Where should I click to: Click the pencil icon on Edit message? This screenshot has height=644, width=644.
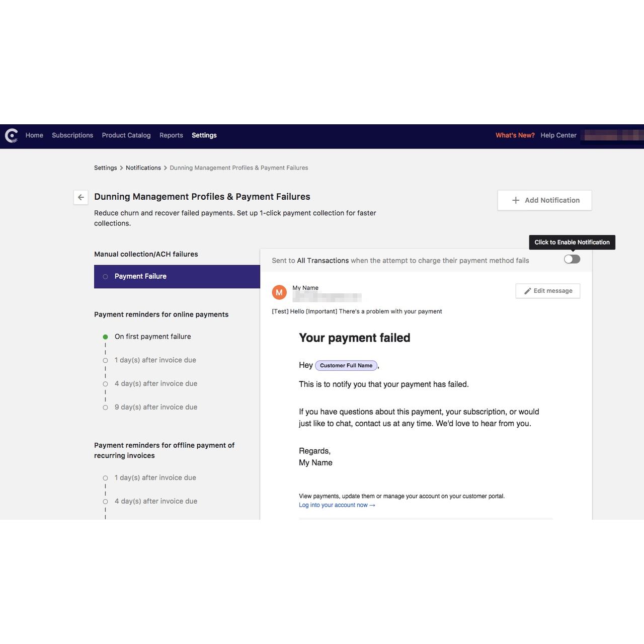(x=527, y=291)
